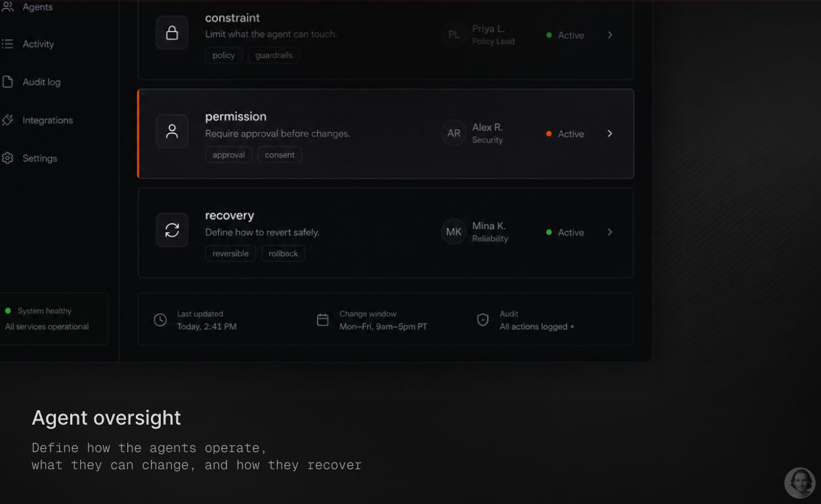Screen dimensions: 821x504
Task: Click the Settings gear icon in sidebar
Action: [7, 158]
